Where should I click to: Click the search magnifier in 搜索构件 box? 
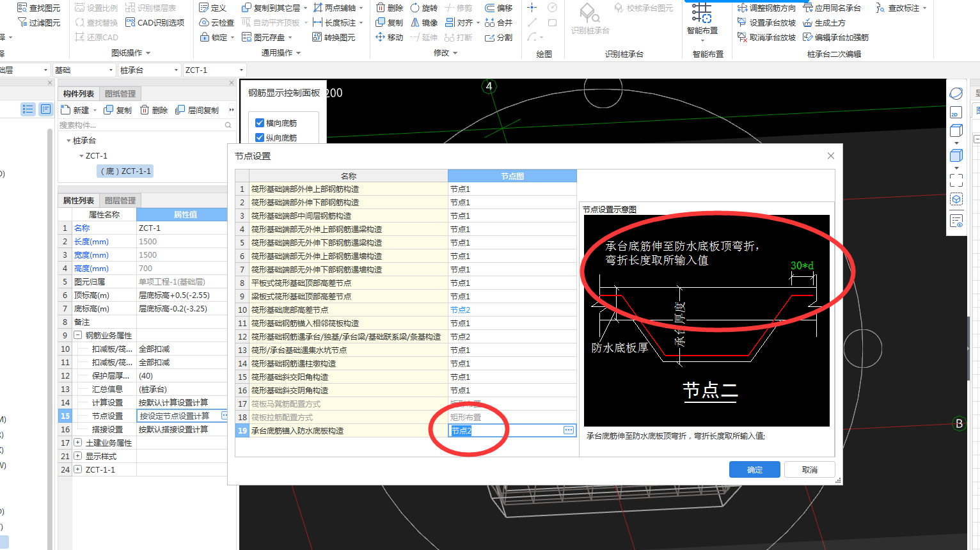point(228,125)
